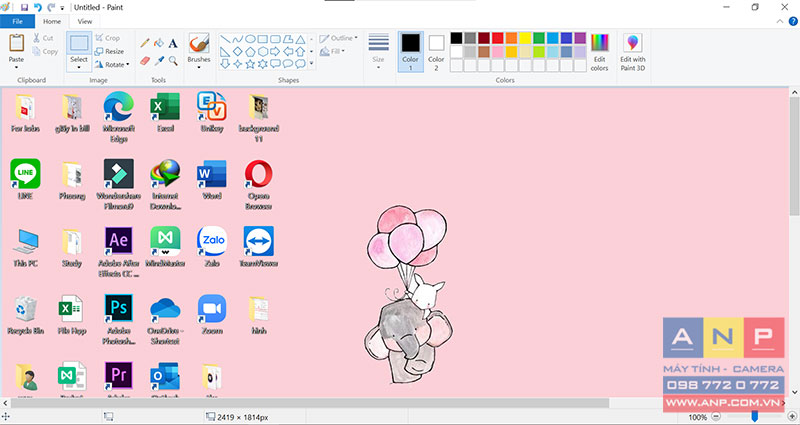Open the File menu
The width and height of the screenshot is (800, 425).
pos(17,21)
